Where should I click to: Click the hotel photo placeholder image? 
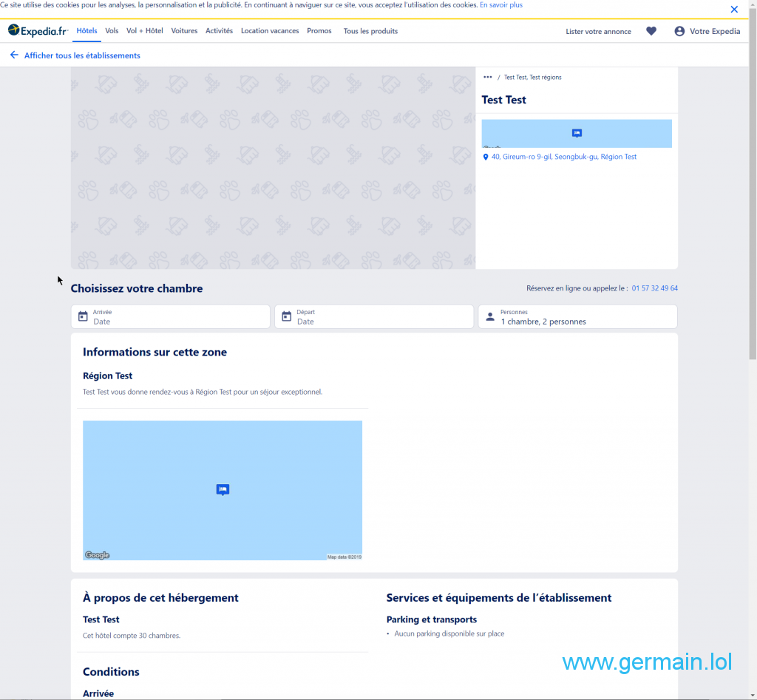(273, 168)
